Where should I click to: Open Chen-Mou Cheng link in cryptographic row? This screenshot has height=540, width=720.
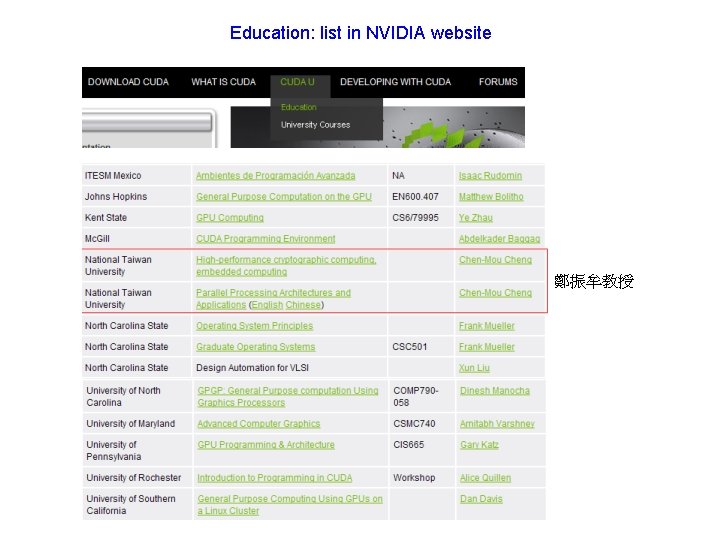[495, 260]
